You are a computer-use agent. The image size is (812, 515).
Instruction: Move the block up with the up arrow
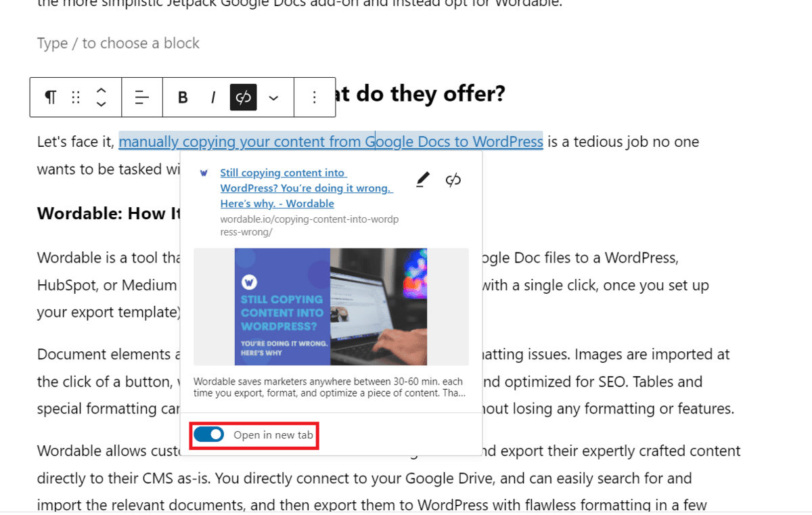pyautogui.click(x=100, y=90)
